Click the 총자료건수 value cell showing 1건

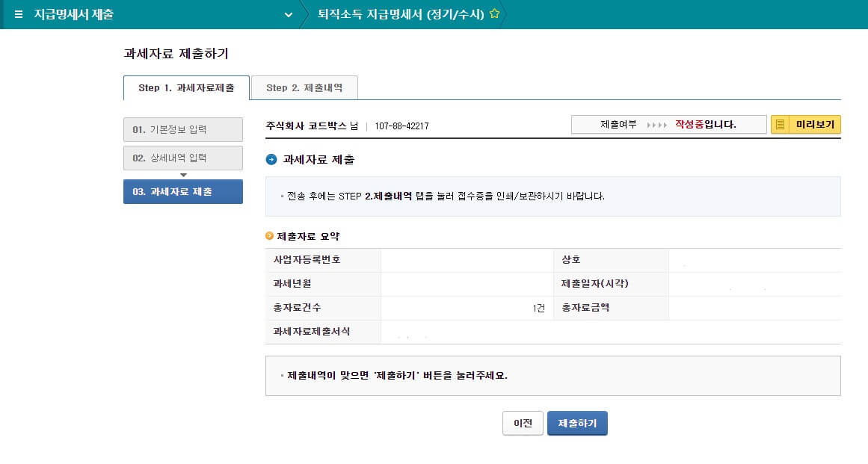[x=467, y=308]
